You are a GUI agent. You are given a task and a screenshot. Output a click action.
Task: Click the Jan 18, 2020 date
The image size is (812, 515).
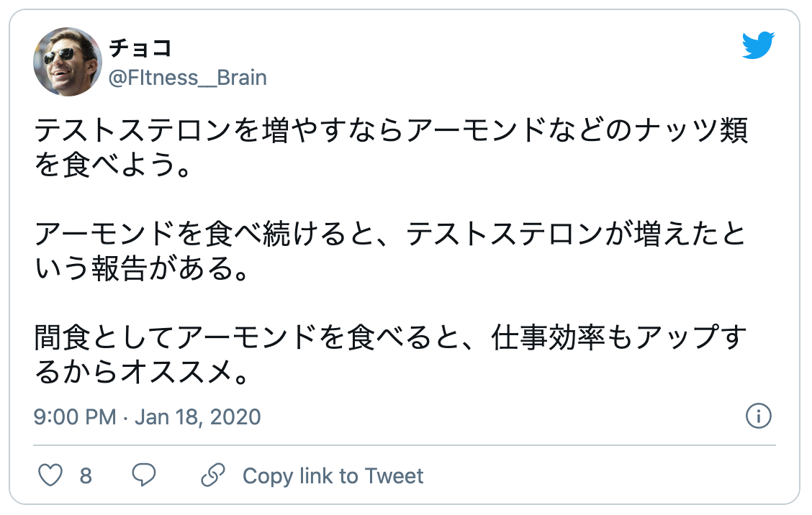(198, 417)
